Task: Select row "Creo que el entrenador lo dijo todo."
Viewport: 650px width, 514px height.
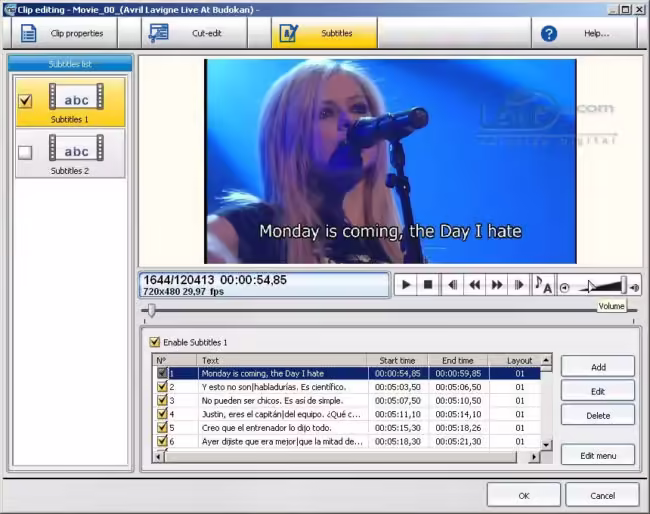Action: tap(347, 428)
